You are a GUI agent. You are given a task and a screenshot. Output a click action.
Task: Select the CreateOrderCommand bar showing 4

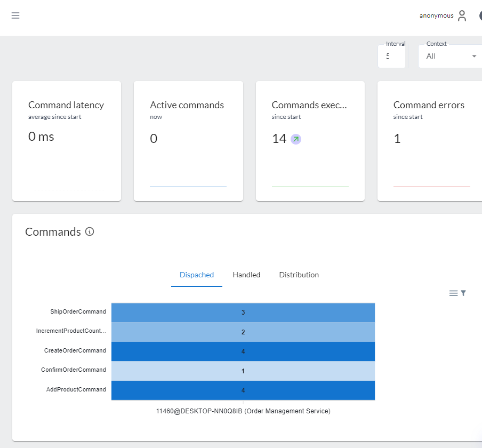(243, 351)
